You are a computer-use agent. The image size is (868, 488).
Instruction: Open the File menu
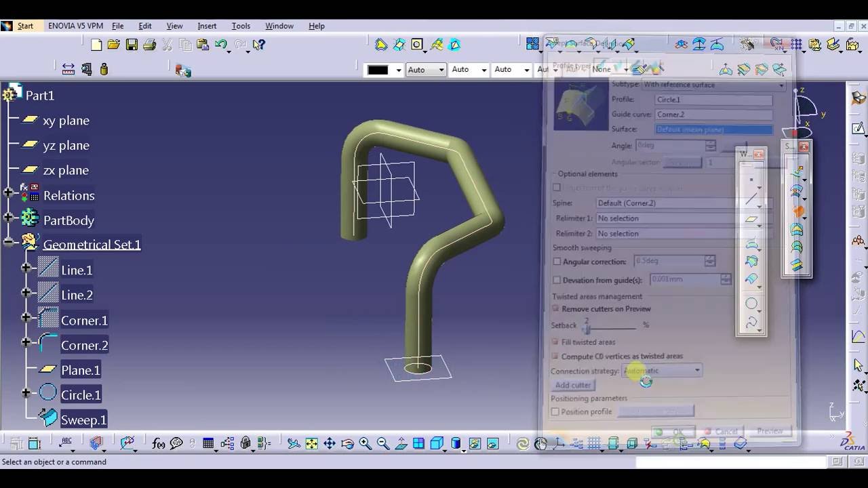click(117, 26)
